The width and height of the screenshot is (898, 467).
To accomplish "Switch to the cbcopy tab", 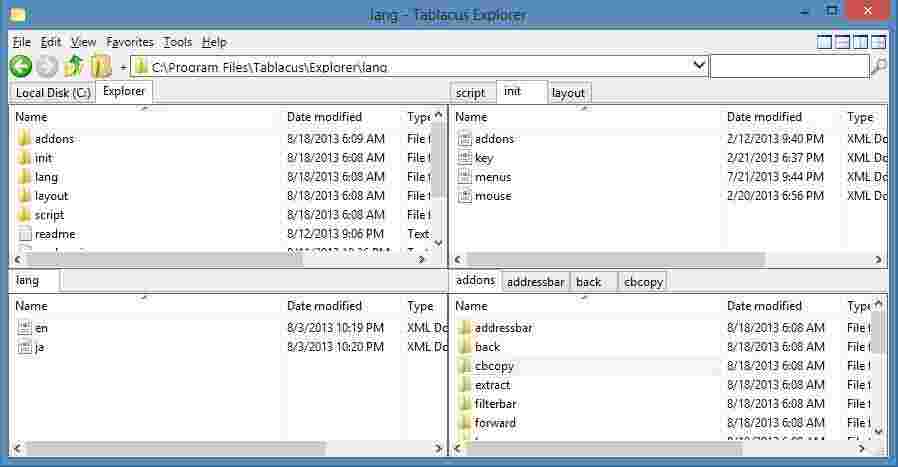I will pos(643,282).
